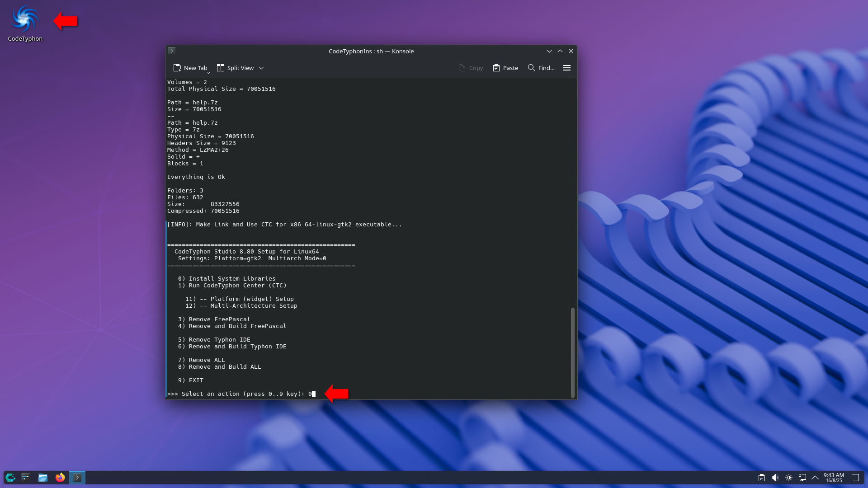Image resolution: width=868 pixels, height=488 pixels.
Task: Click '1) Run CodeTyphon Center (CTC)' text
Action: click(232, 286)
